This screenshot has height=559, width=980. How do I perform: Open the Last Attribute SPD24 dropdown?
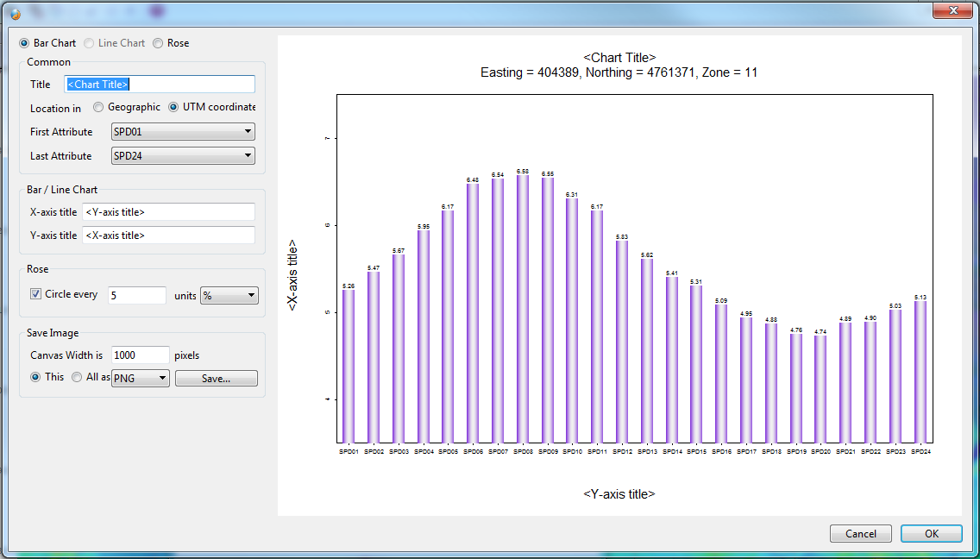[x=183, y=156]
